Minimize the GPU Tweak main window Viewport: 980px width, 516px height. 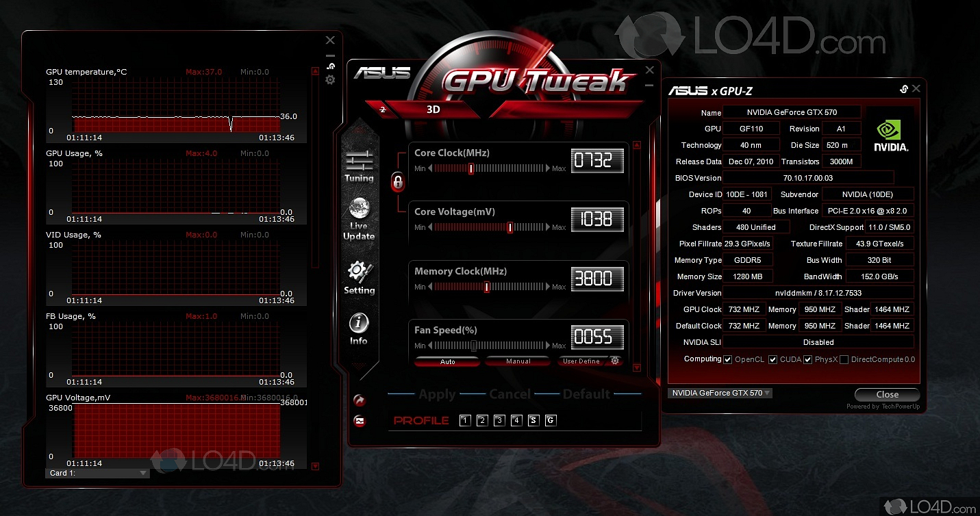pos(649,86)
